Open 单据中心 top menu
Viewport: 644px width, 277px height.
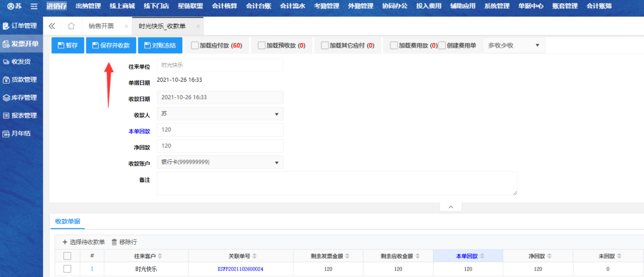tap(531, 6)
